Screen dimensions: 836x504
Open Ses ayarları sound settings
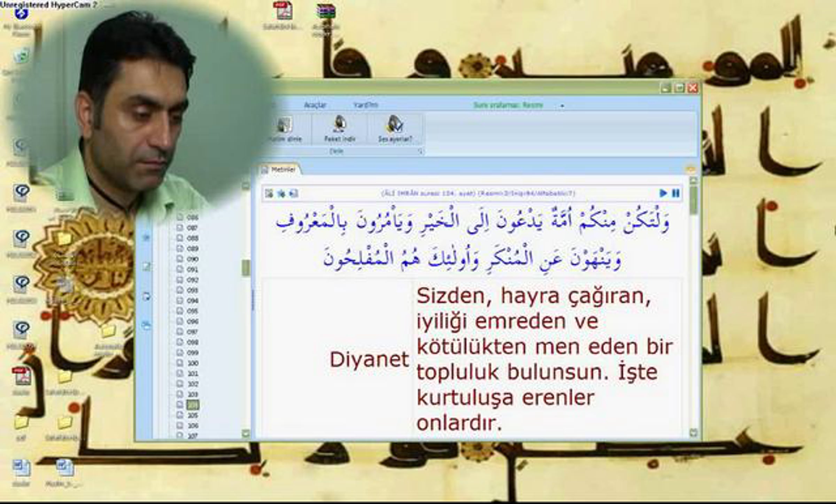tap(395, 129)
